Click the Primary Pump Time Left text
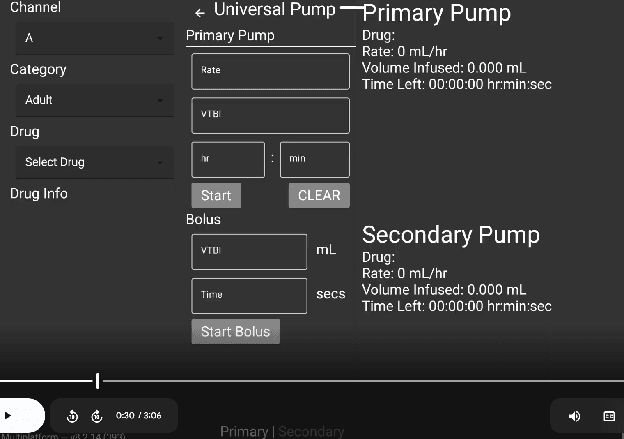 tap(457, 84)
